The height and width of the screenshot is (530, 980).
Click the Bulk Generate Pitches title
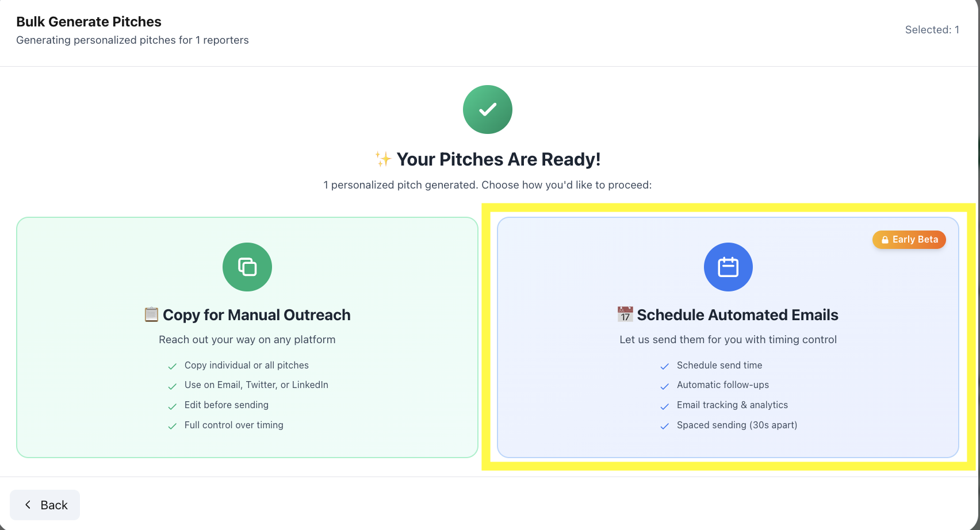[x=89, y=21]
